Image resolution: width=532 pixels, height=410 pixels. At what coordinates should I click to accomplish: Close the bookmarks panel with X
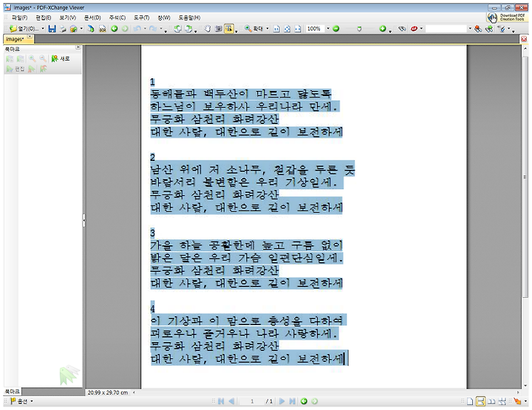(78, 47)
